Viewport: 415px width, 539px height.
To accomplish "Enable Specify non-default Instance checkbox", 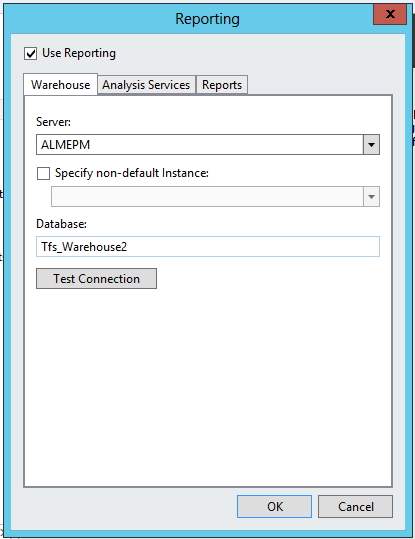I will 43,173.
